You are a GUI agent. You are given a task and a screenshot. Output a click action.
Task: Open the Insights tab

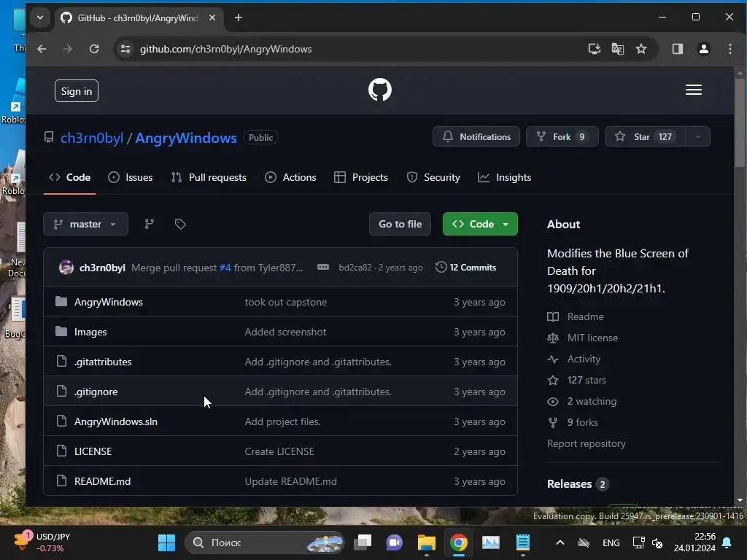coord(505,177)
